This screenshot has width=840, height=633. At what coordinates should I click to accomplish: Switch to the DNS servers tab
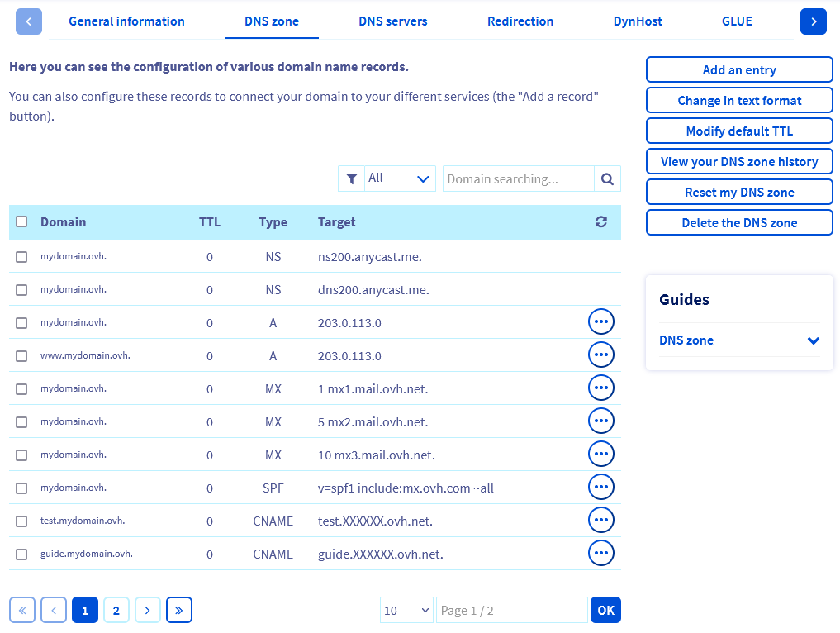(392, 21)
